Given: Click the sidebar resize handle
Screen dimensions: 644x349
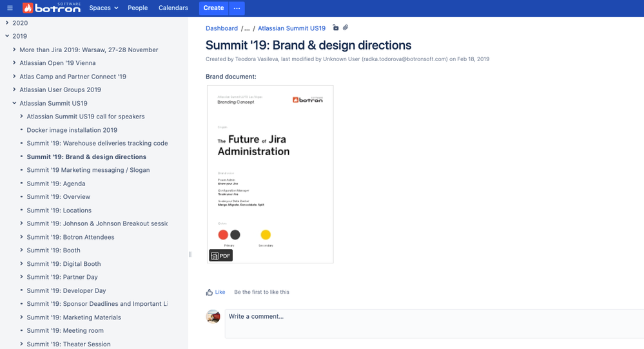Looking at the screenshot, I should pyautogui.click(x=190, y=254).
